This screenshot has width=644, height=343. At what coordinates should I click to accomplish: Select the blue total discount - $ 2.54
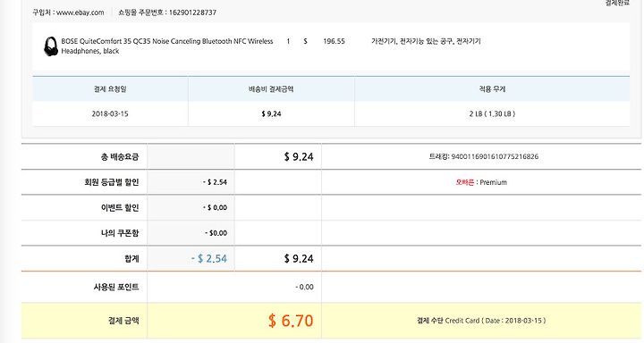[209, 258]
